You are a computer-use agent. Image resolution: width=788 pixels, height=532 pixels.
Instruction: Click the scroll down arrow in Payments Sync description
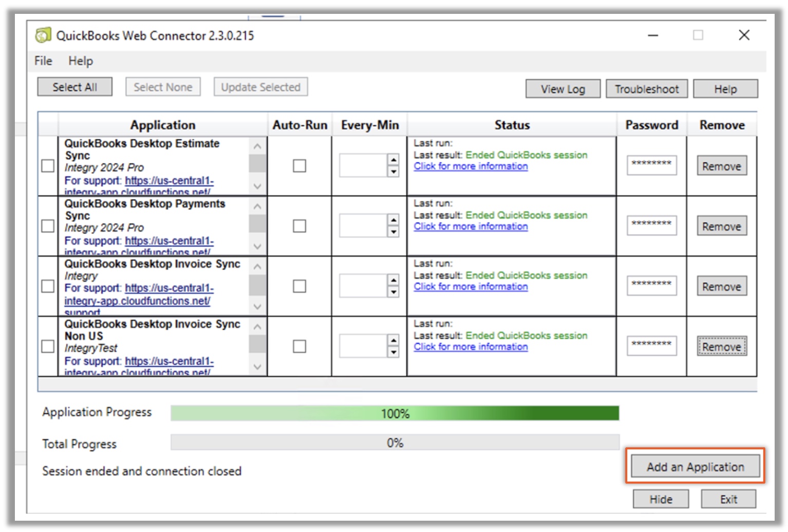(257, 246)
